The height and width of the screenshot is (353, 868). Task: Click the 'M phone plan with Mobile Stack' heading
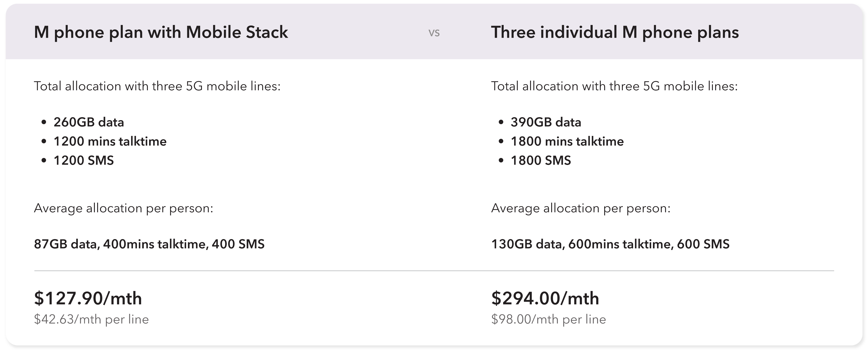point(161,33)
